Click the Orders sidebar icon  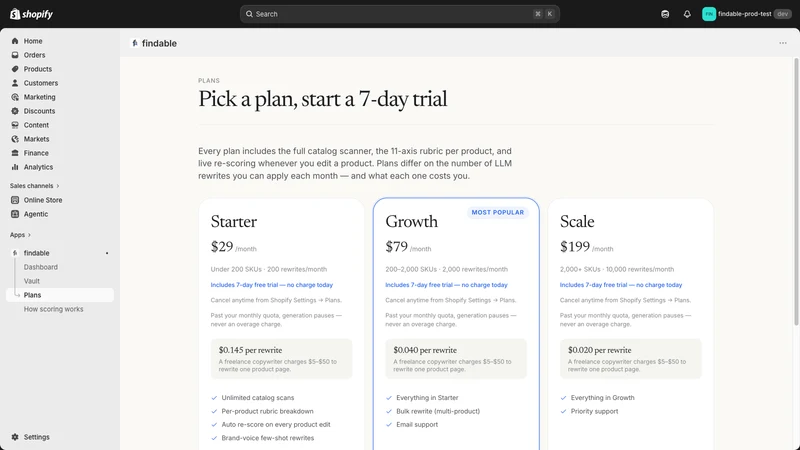tap(15, 55)
